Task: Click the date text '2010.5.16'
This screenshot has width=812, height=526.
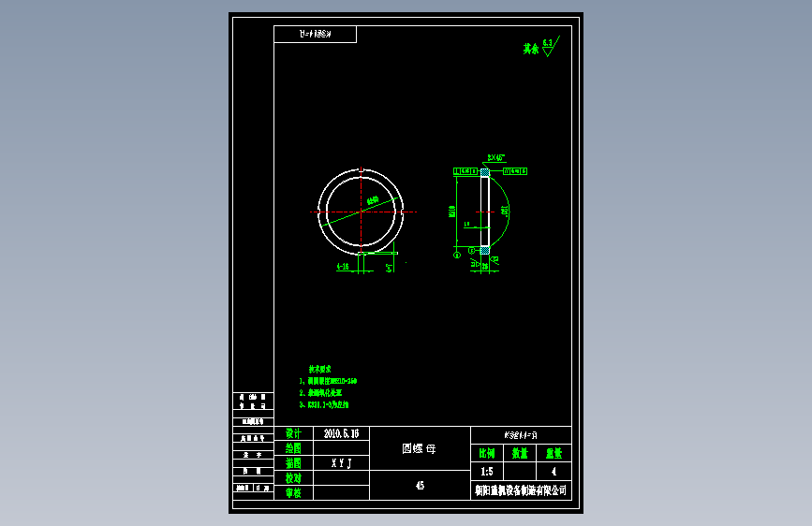Action: click(x=341, y=433)
